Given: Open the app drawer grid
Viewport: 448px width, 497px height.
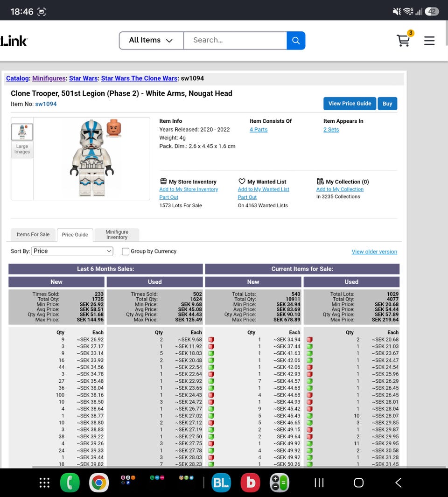Looking at the screenshot, I should (44, 483).
